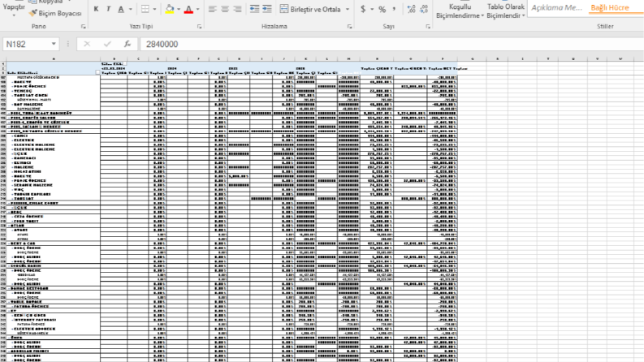
Task: Align cell text to the left
Action: pyautogui.click(x=212, y=9)
